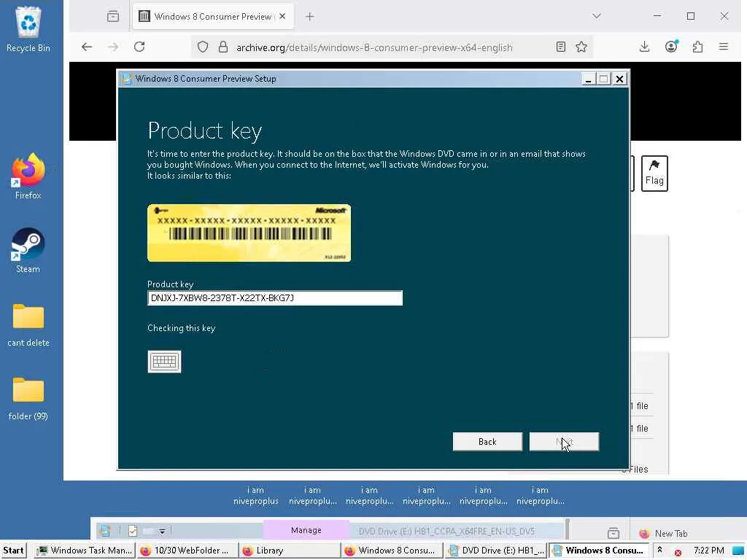This screenshot has width=747, height=560.
Task: Open the Firefox account icon
Action: coord(671,47)
